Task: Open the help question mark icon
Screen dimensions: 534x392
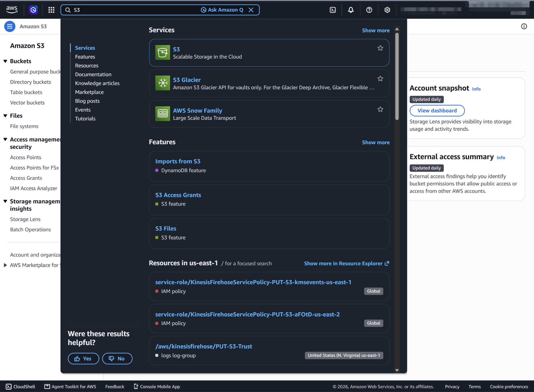Action: (369, 10)
